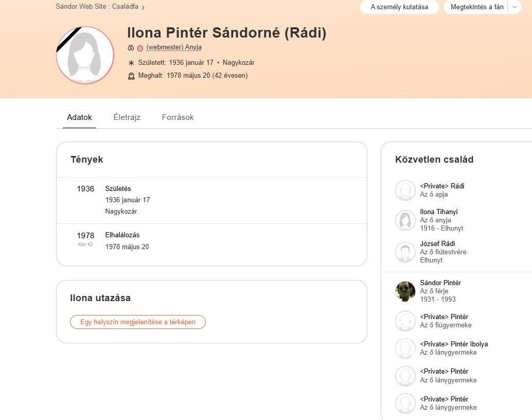Select the Adatok tab

pos(79,117)
